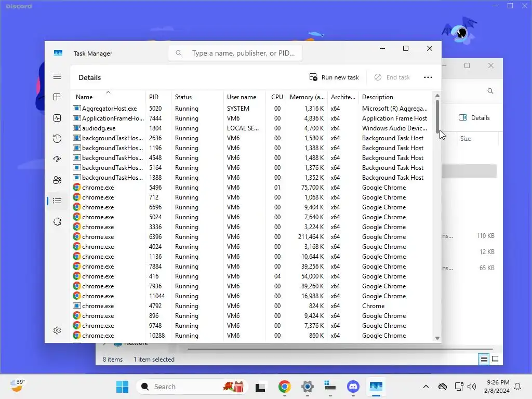Select chrome.exe with PID 11044

click(x=252, y=296)
